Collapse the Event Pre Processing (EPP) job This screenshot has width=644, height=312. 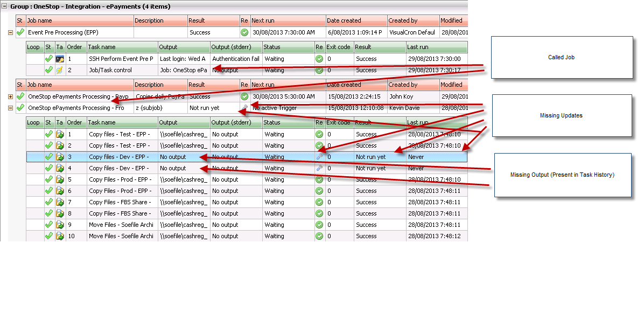click(10, 32)
